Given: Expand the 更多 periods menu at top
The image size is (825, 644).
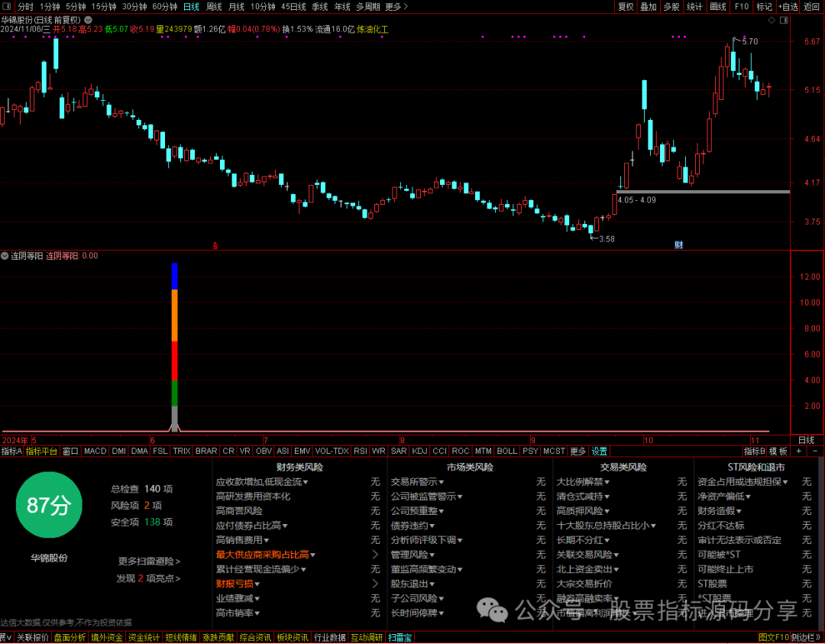Looking at the screenshot, I should (x=396, y=7).
